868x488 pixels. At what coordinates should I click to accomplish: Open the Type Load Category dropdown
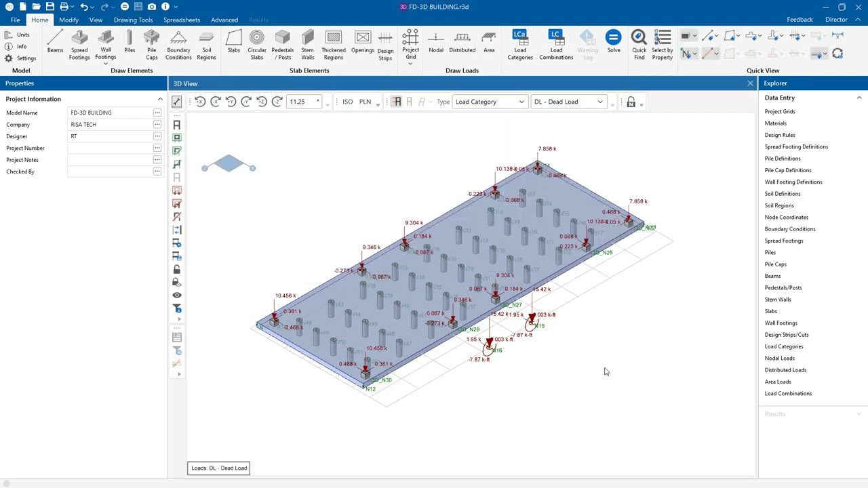490,102
